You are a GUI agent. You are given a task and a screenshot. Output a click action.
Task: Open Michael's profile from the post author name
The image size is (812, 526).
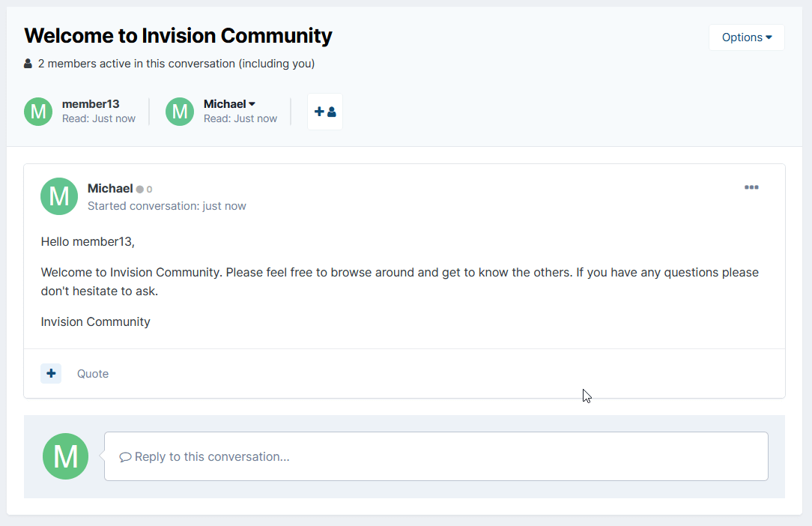click(x=110, y=188)
